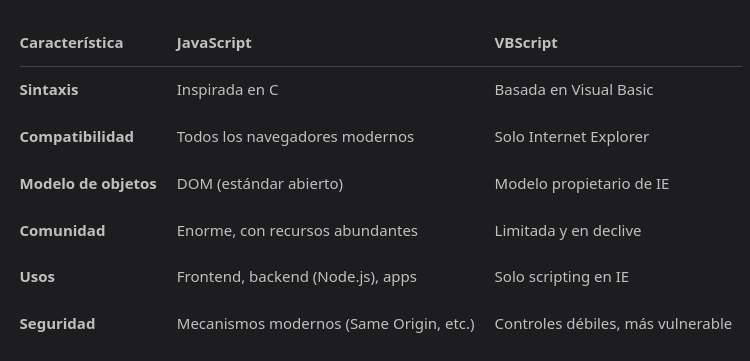Screen dimensions: 750x361
Task: Click 'Modelo propietario de IE' cell
Action: point(582,184)
